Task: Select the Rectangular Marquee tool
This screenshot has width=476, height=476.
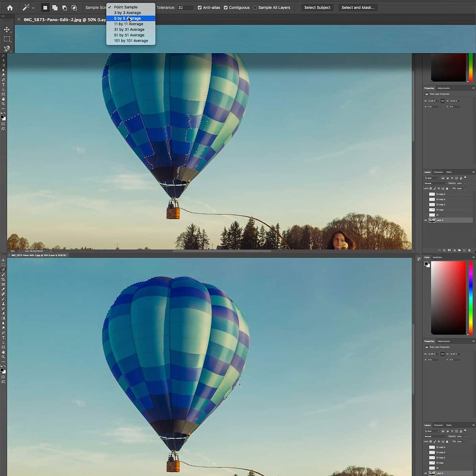Action: pos(7,38)
